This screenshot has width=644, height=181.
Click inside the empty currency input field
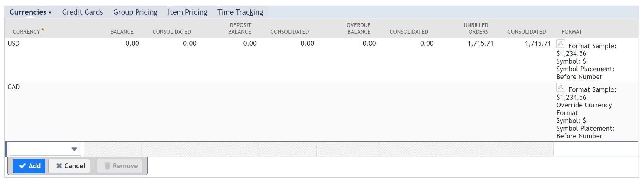coord(39,148)
